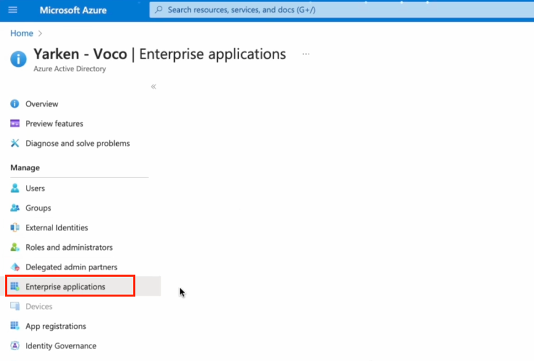534x362 pixels.
Task: Open the Devices section
Action: [39, 306]
